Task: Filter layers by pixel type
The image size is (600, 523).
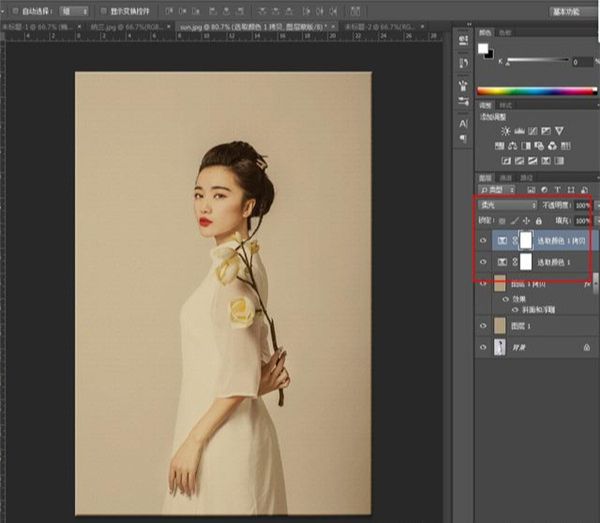Action: point(531,190)
